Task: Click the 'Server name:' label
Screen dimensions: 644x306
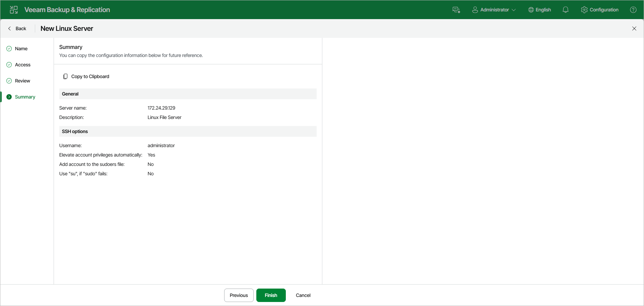Action: [x=73, y=108]
